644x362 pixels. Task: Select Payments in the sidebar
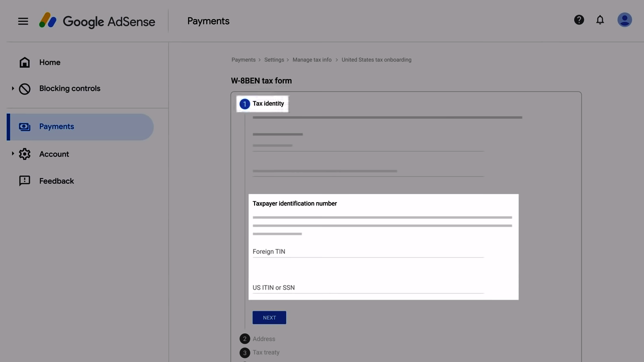(x=56, y=127)
